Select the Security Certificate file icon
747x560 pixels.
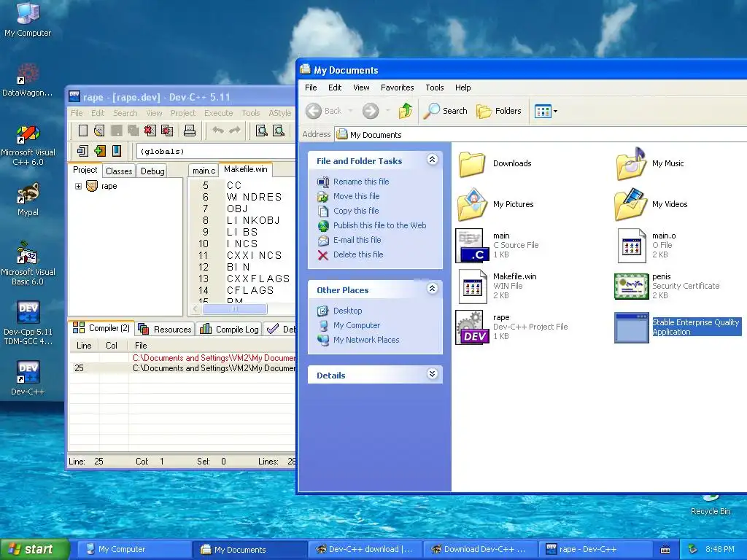tap(631, 286)
